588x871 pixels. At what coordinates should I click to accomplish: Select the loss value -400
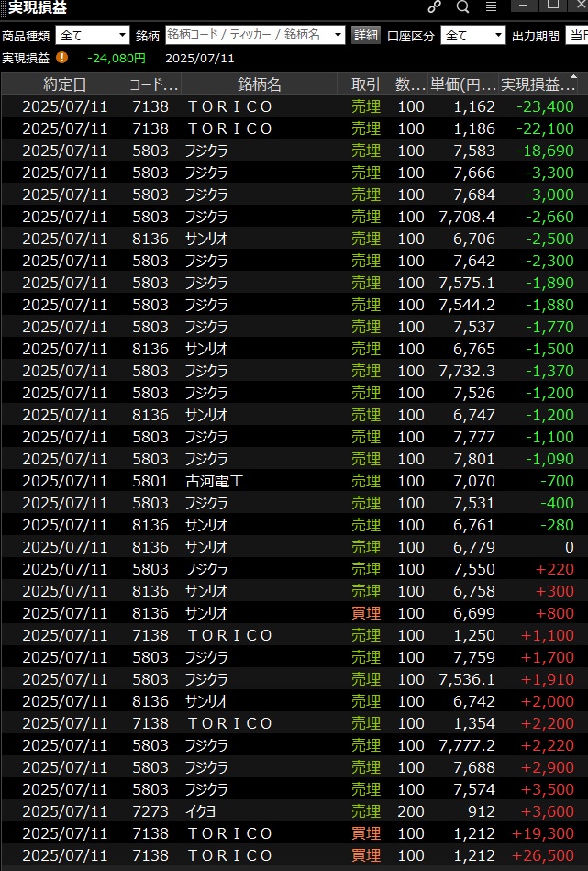point(557,503)
